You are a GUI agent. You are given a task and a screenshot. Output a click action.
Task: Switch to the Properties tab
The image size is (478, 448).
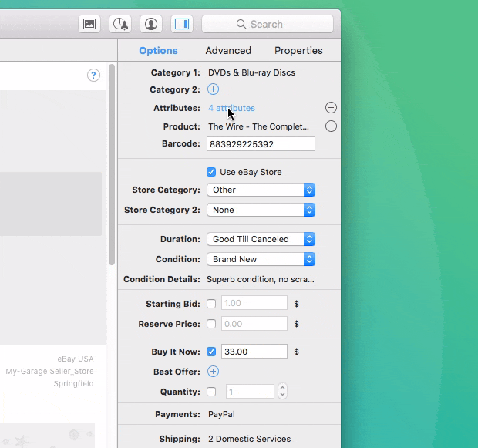click(298, 51)
